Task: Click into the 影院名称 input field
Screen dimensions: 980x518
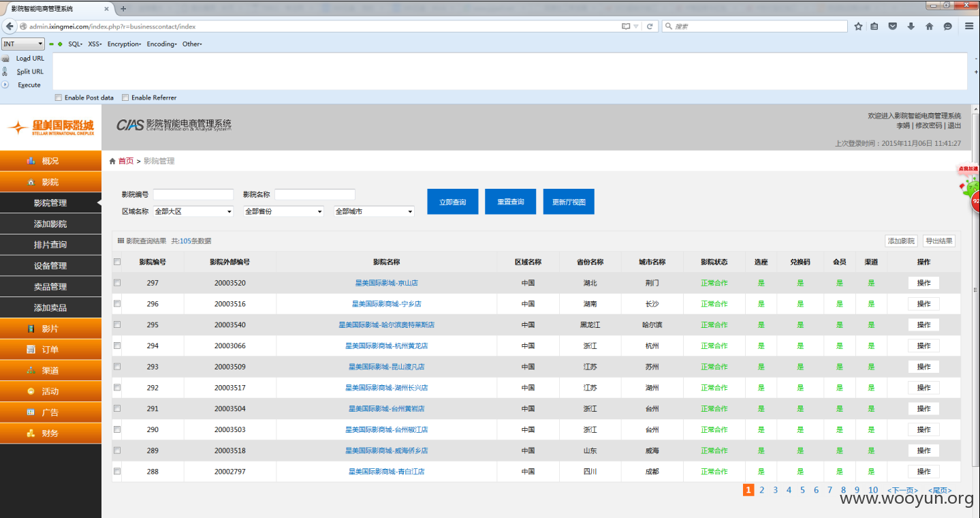Action: (315, 194)
